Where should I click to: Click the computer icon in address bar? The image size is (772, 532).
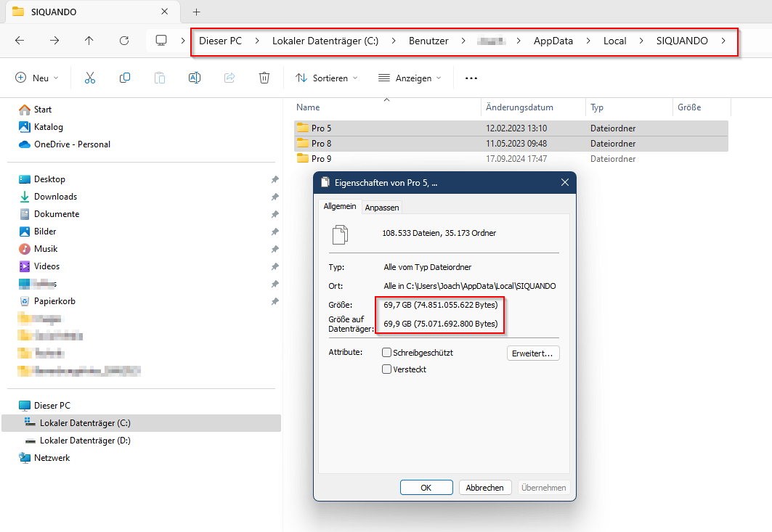[161, 41]
